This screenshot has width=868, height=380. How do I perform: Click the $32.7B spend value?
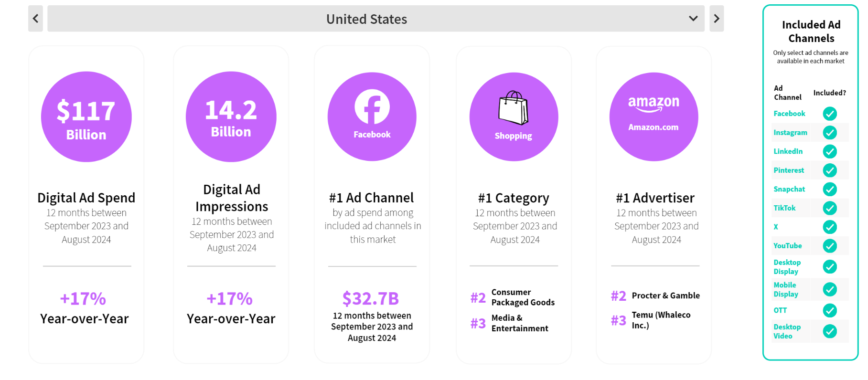tap(371, 298)
